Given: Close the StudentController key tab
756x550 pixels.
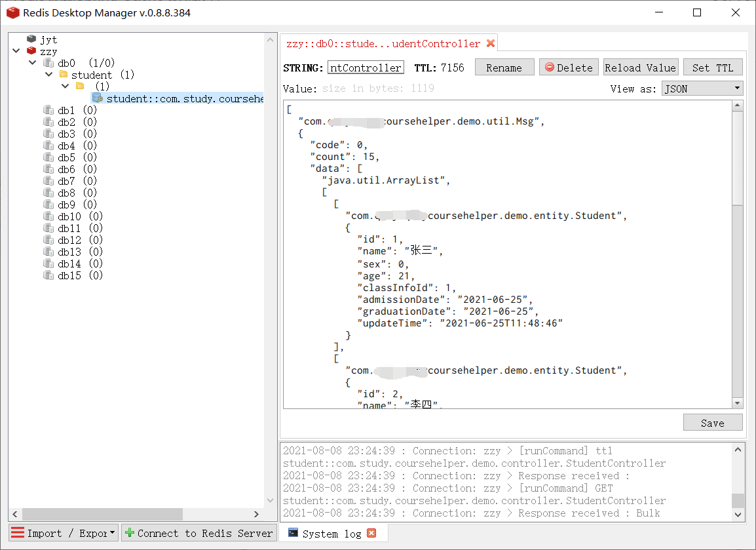Looking at the screenshot, I should 491,43.
